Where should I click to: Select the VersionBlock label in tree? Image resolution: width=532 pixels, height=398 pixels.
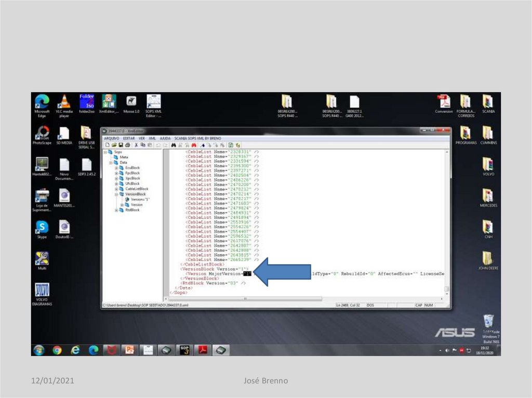[x=136, y=194]
